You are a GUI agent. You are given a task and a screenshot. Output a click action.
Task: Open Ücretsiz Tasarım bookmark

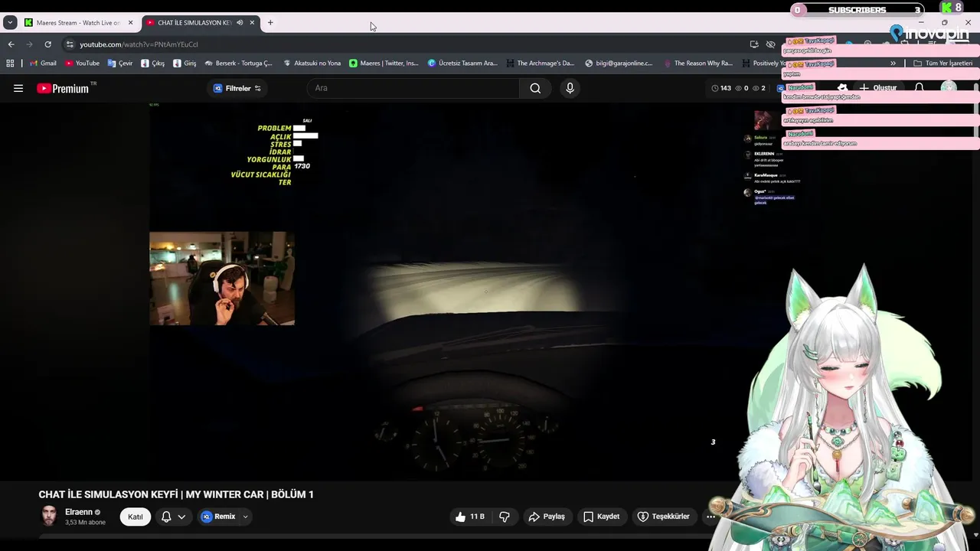(462, 64)
